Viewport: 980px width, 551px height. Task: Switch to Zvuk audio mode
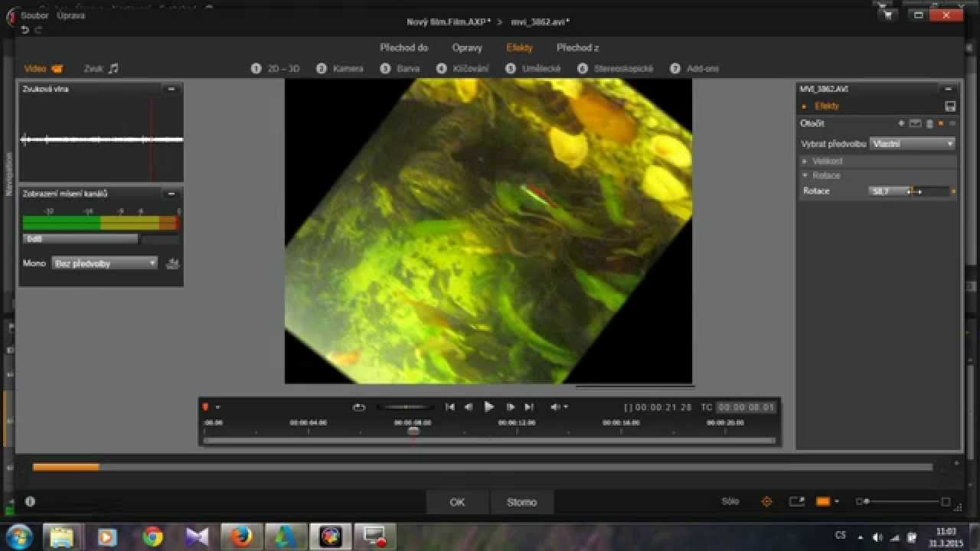101,68
